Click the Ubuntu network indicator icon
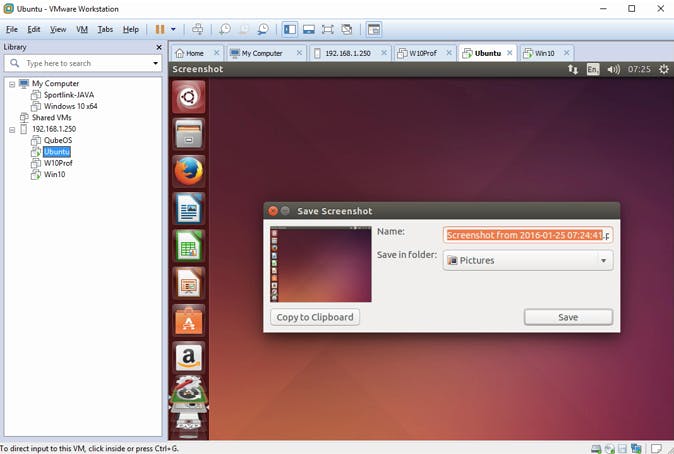Screen dimensions: 674x454 [573, 69]
